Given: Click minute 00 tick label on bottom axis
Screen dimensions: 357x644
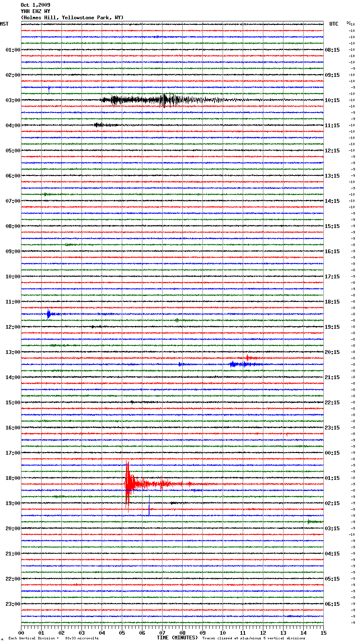Looking at the screenshot, I should (x=21, y=633).
